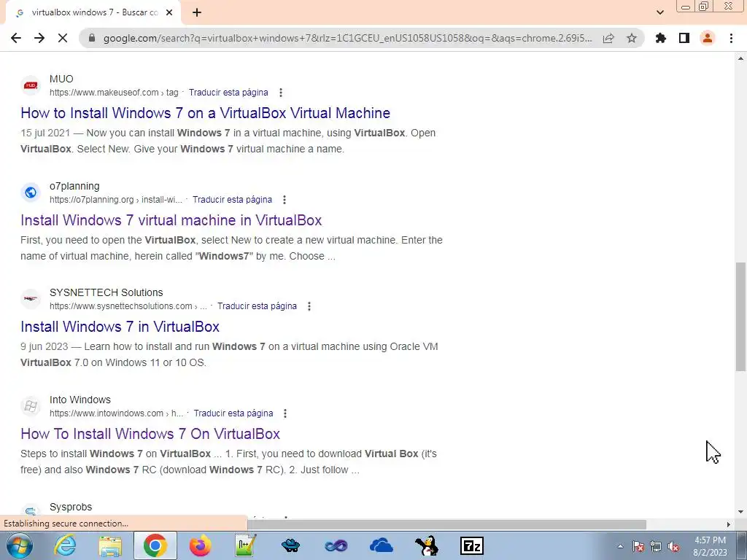Open SYSNETTECH Install Windows 7 in VirtualBox result

pyautogui.click(x=120, y=327)
